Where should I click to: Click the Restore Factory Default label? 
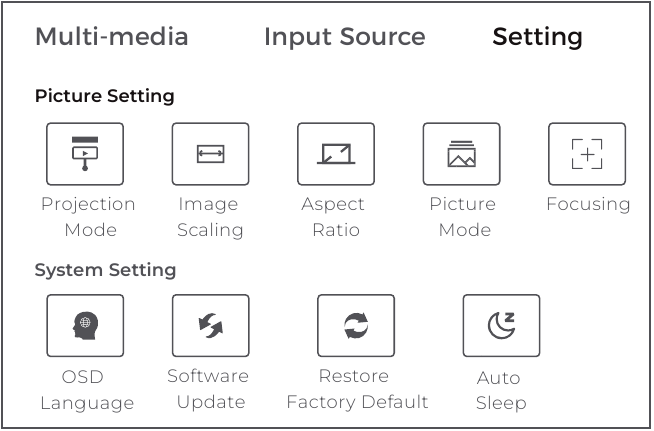[357, 389]
